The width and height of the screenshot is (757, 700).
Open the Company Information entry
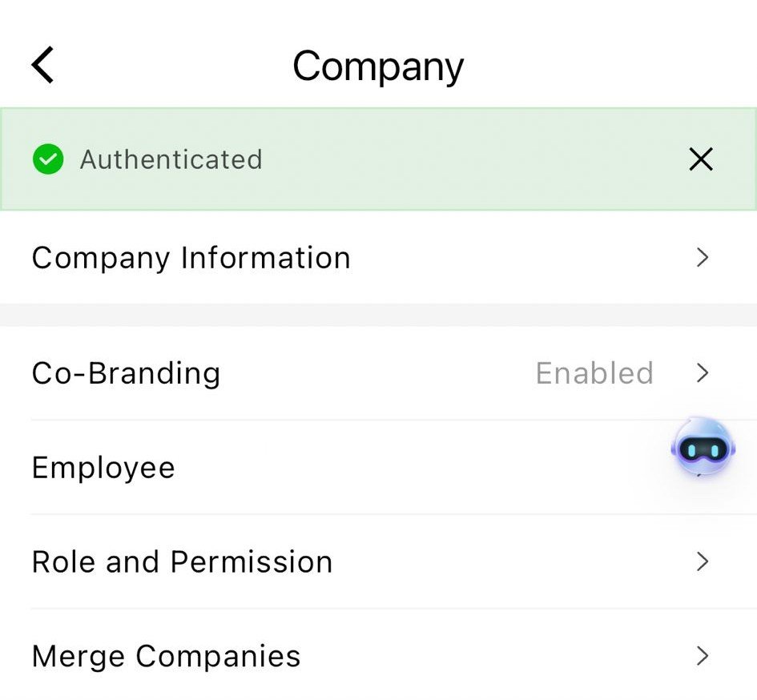(191, 258)
